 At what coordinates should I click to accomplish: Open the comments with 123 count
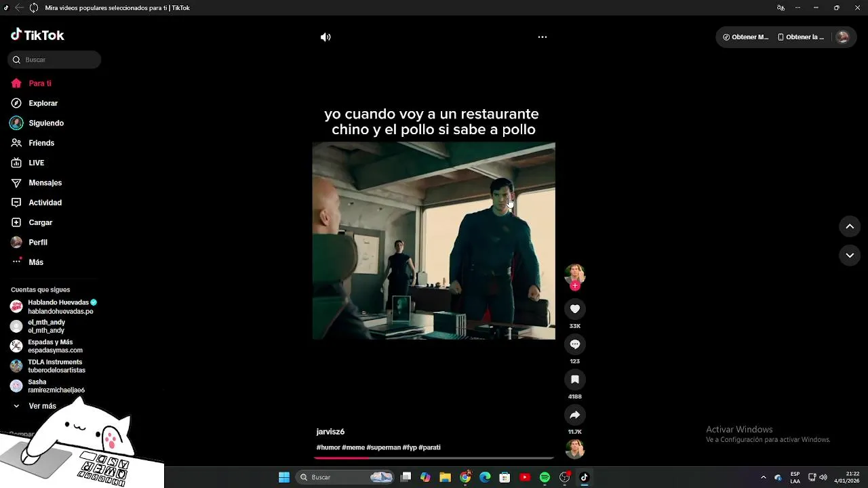click(x=575, y=344)
